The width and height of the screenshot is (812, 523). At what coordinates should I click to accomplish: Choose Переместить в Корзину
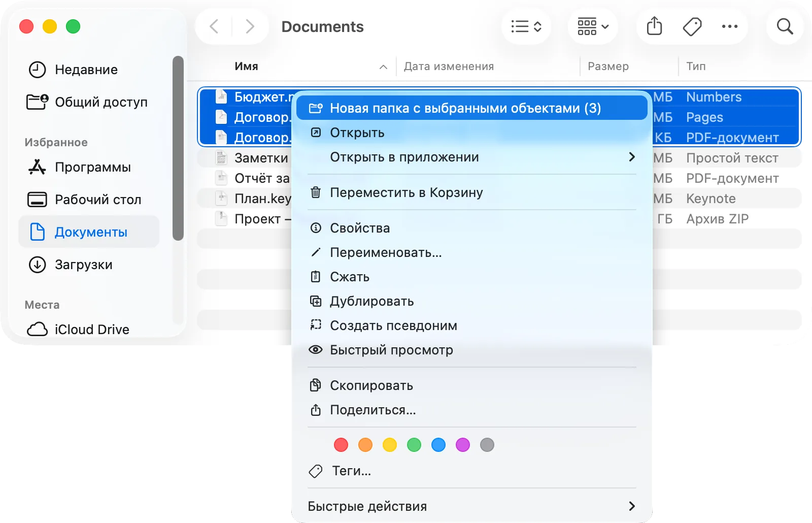click(472, 192)
